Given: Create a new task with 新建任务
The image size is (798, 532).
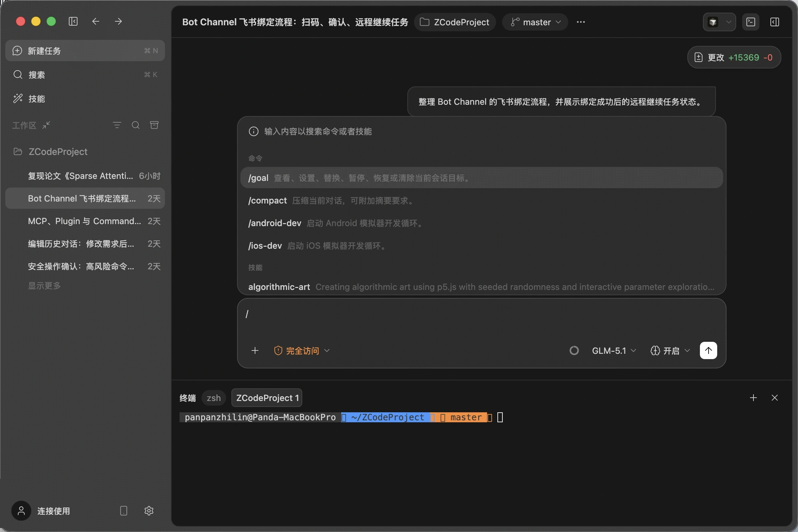Looking at the screenshot, I should [85, 51].
